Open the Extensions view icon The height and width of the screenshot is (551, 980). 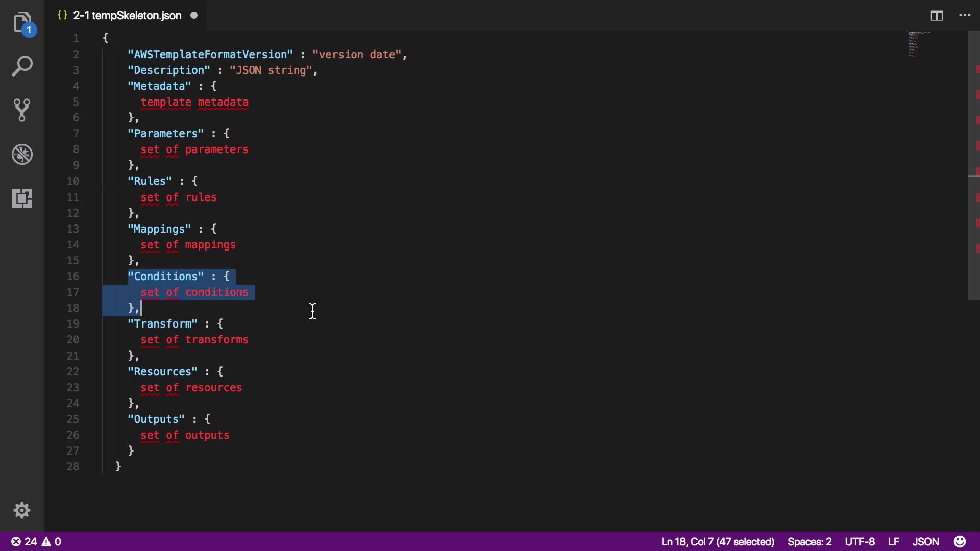(x=22, y=198)
